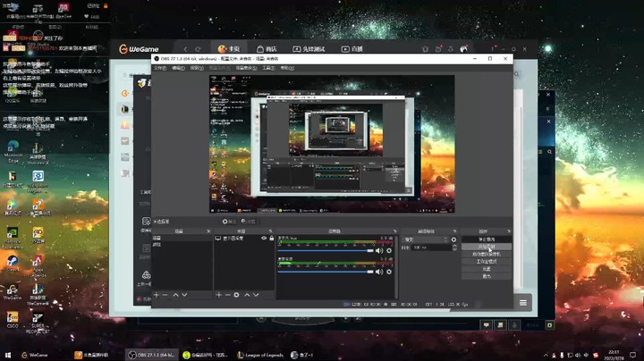
Task: Open OBS 视图 (View) menu
Action: point(197,68)
